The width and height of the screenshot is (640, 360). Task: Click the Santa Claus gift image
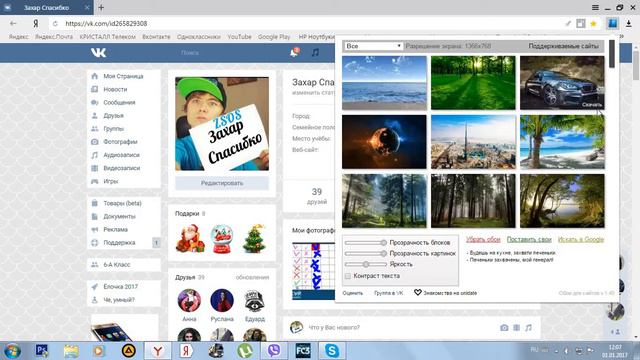point(190,238)
